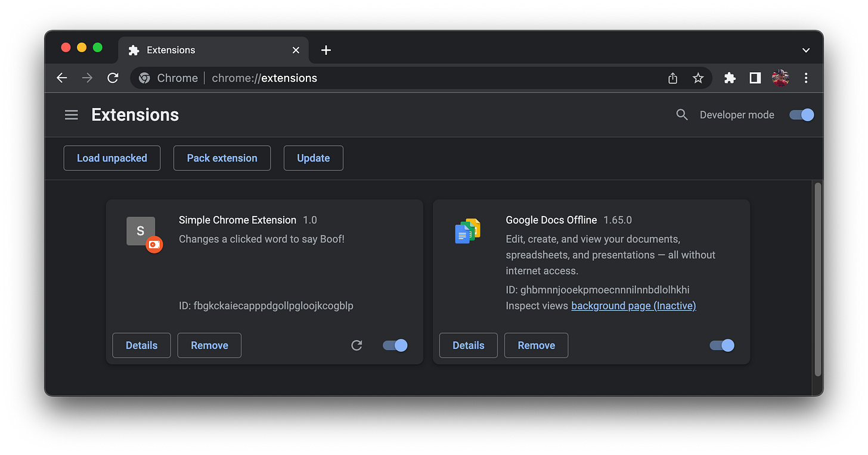Open the hamburger main menu

pyautogui.click(x=72, y=115)
